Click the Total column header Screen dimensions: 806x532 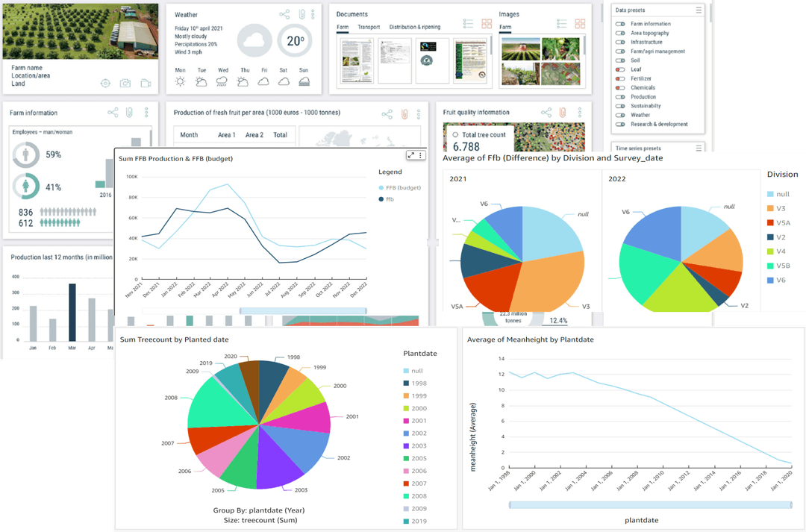(x=280, y=134)
